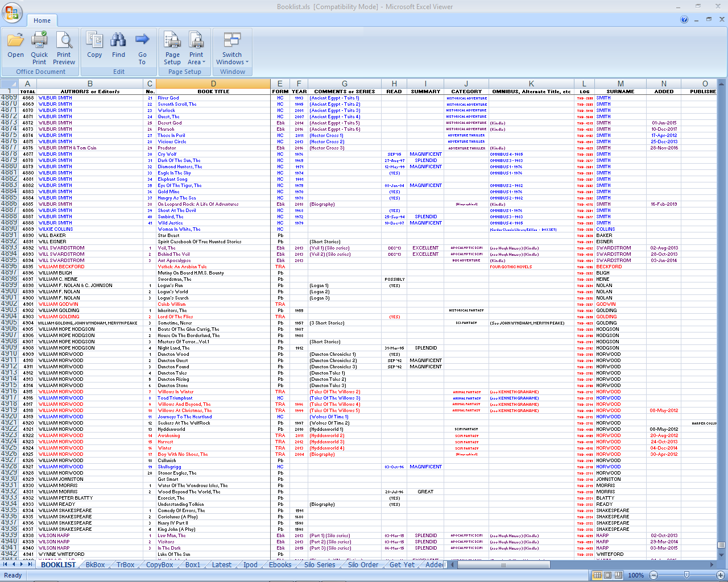Switch to Page Layout view
The image size is (728, 582).
point(608,575)
